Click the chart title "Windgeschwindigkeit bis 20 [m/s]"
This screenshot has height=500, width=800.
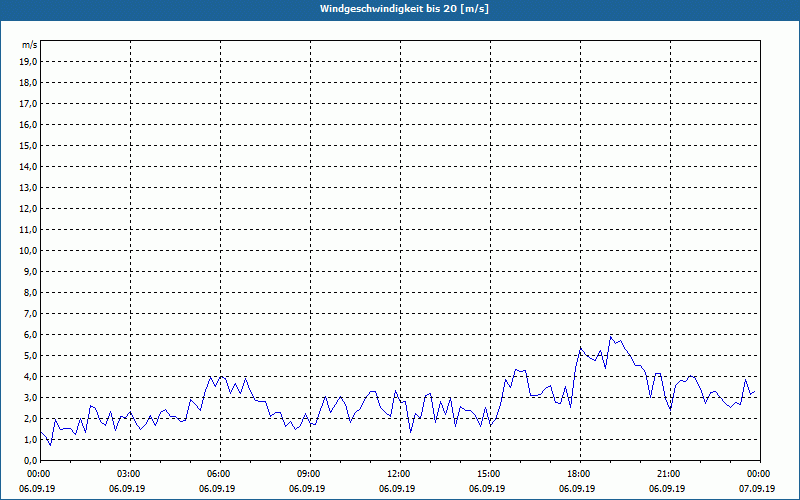404,9
